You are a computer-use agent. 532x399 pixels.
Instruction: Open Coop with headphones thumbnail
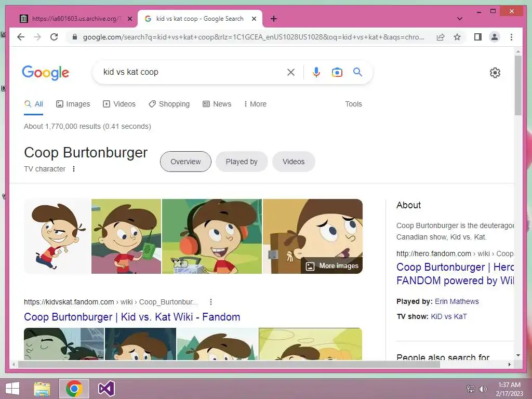pos(212,236)
